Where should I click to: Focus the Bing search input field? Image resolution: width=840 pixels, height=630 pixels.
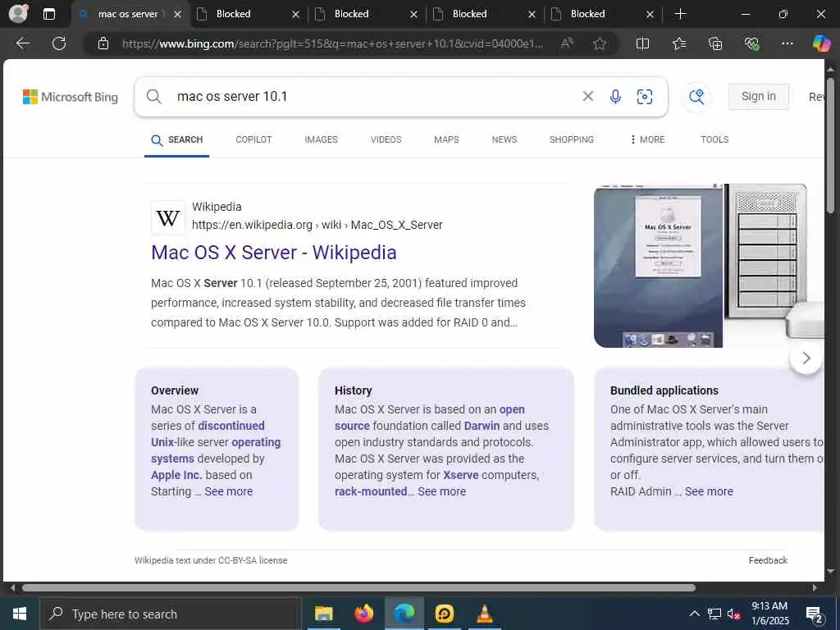(375, 97)
